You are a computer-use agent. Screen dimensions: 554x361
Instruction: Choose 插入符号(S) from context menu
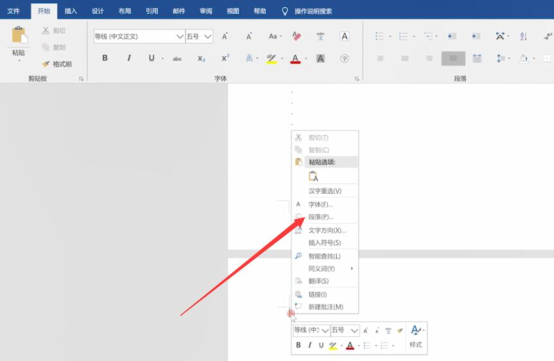click(x=325, y=243)
